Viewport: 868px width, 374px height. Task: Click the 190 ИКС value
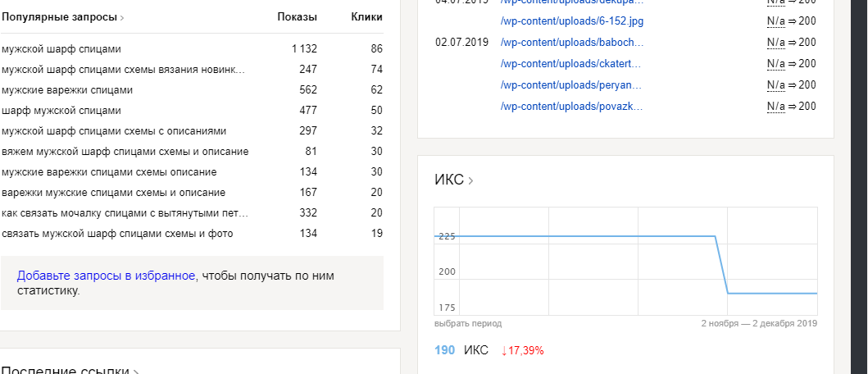444,350
